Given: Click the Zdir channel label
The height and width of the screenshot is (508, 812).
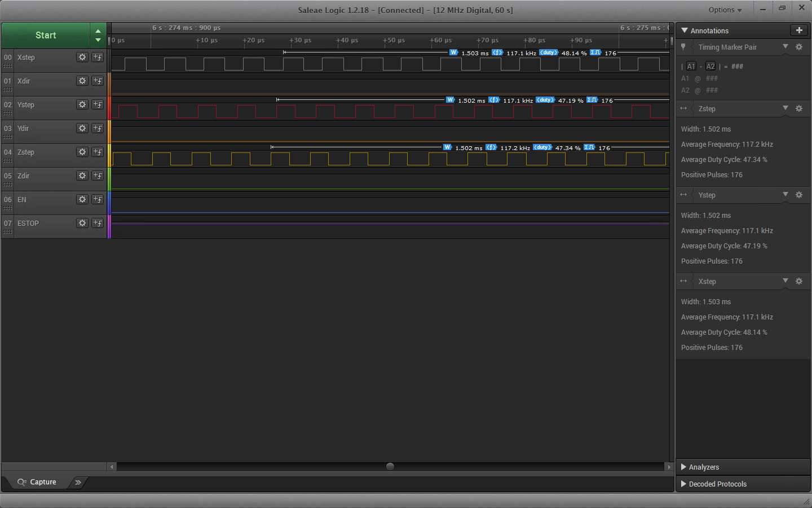Looking at the screenshot, I should (23, 176).
